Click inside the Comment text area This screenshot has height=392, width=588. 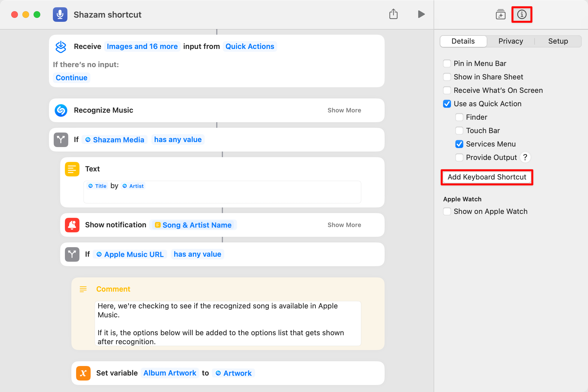228,323
